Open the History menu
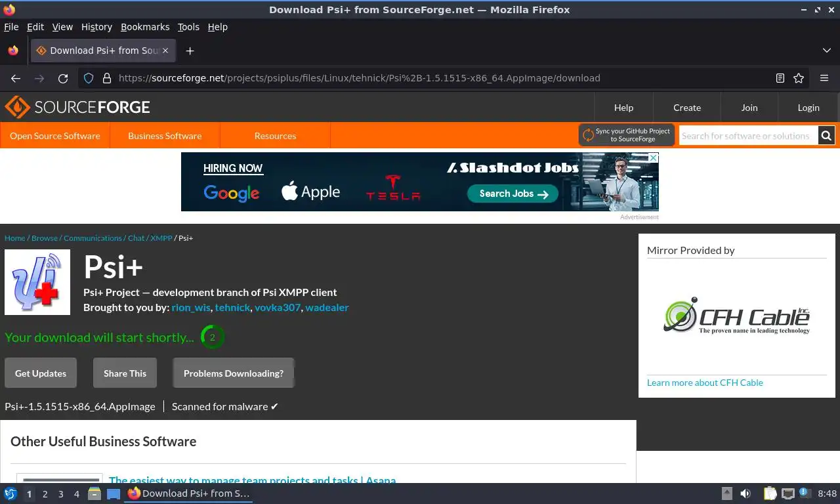Image resolution: width=840 pixels, height=504 pixels. click(96, 27)
